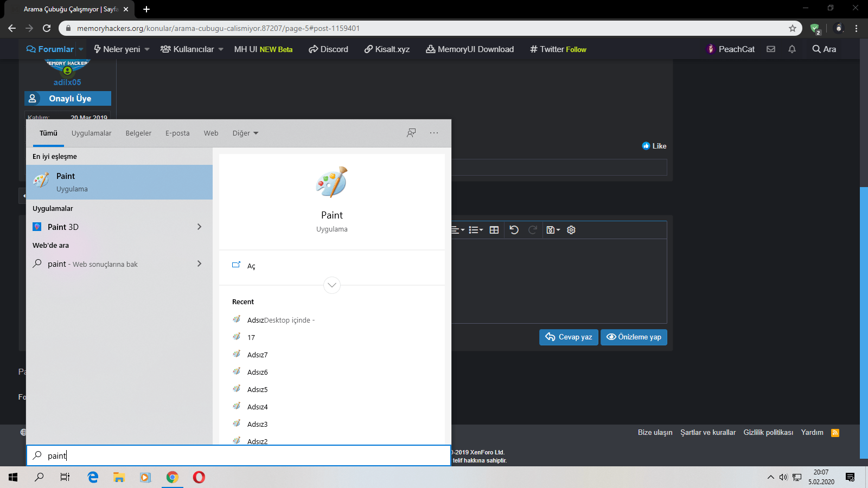Like the forum post
Image resolution: width=868 pixels, height=488 pixels.
tap(654, 146)
